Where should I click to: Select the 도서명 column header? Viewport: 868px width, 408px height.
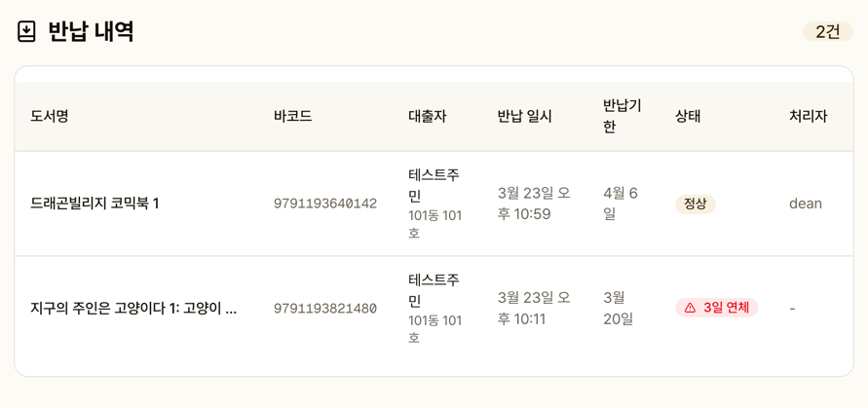coord(50,117)
